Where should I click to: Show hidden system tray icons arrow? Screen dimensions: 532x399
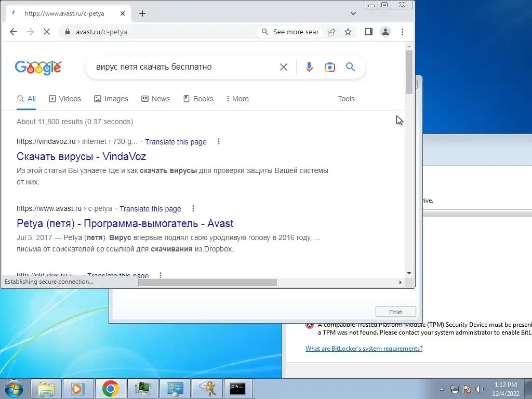(442, 389)
